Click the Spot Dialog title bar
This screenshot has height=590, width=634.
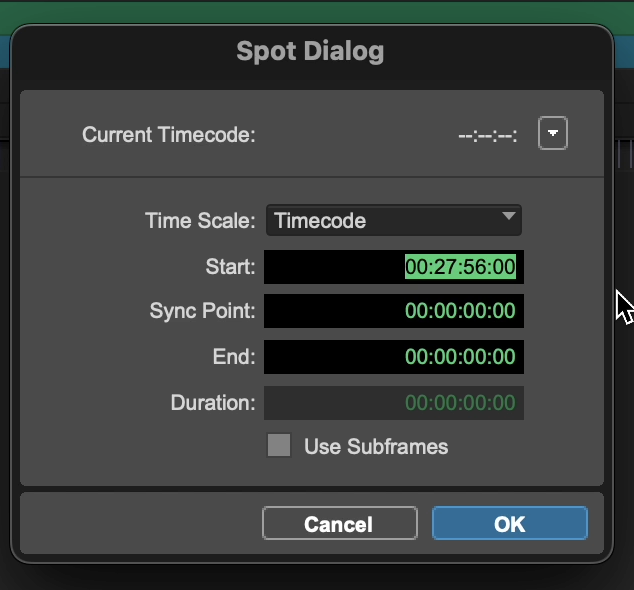click(x=310, y=52)
